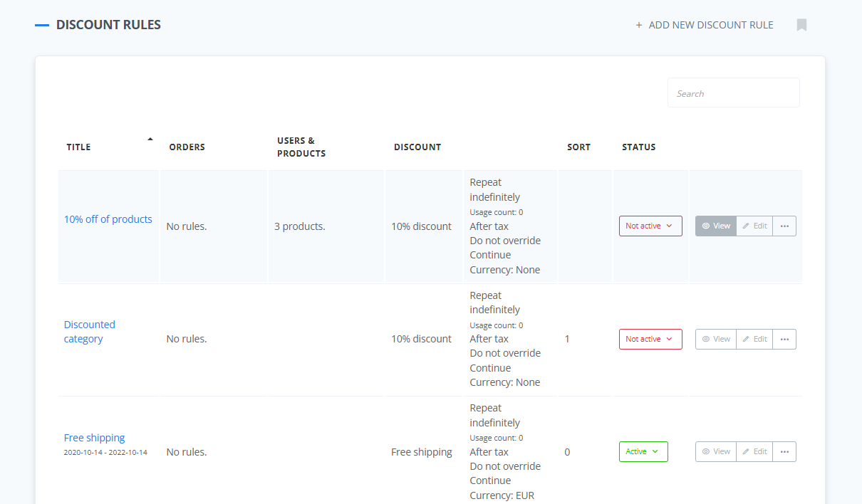Screen dimensions: 862x504
Task: Click the Status column header
Action: (638, 147)
